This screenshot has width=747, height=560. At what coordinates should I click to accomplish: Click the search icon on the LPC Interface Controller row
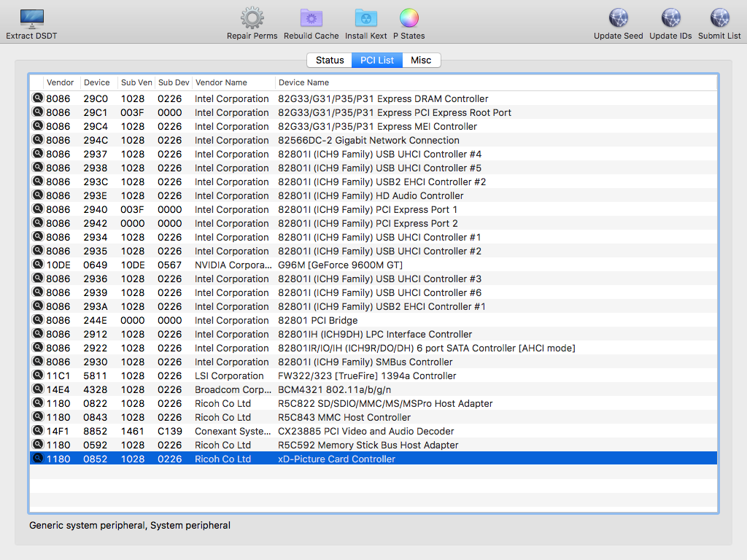click(x=38, y=334)
